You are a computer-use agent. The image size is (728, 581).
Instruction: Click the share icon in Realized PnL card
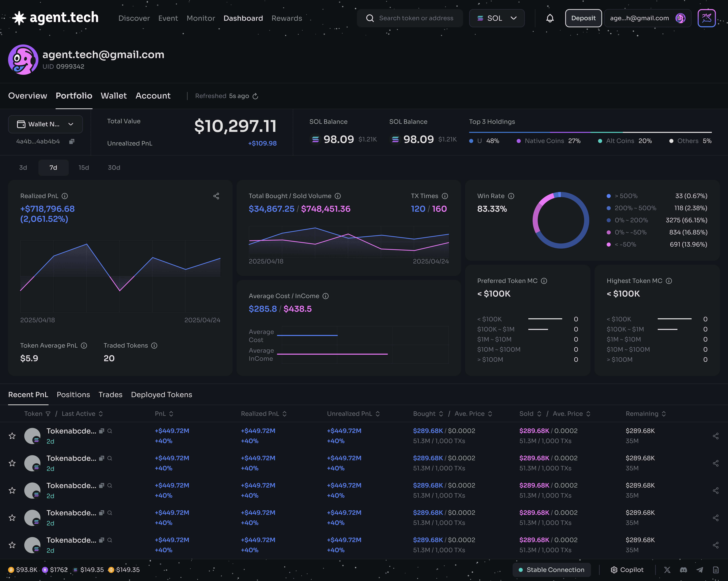click(216, 196)
